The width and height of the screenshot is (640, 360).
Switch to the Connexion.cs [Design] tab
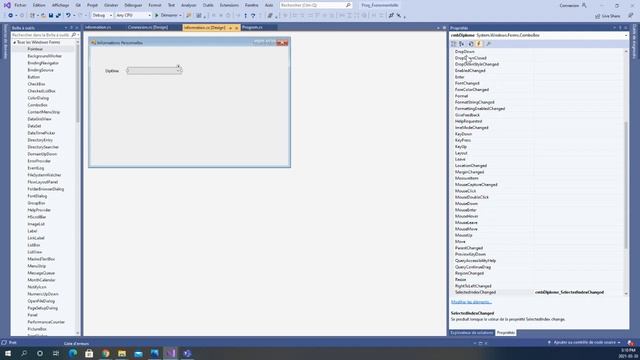(x=148, y=27)
